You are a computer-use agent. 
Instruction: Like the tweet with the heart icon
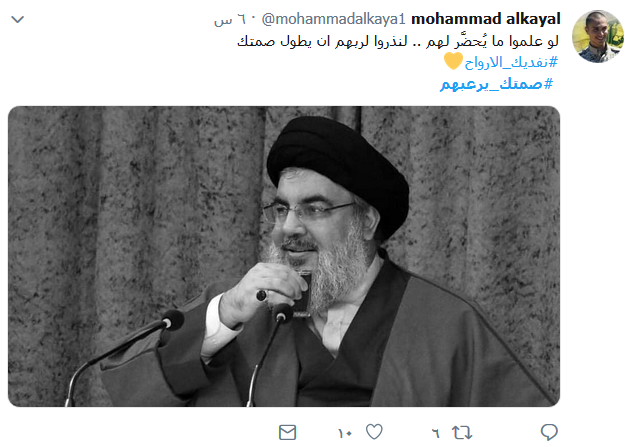[374, 432]
